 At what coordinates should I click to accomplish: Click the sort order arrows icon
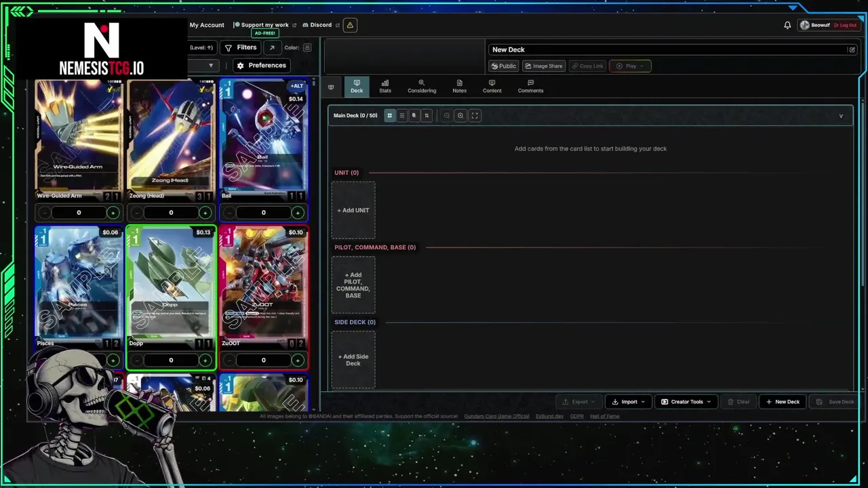[x=427, y=116]
